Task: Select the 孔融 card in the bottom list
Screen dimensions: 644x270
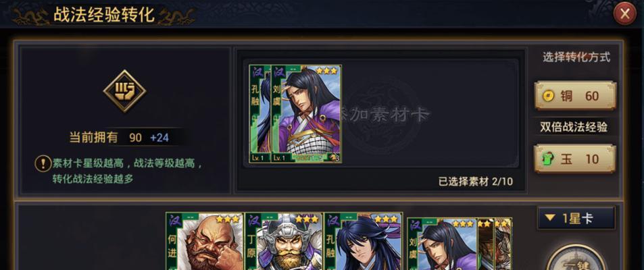Action: pos(363,241)
